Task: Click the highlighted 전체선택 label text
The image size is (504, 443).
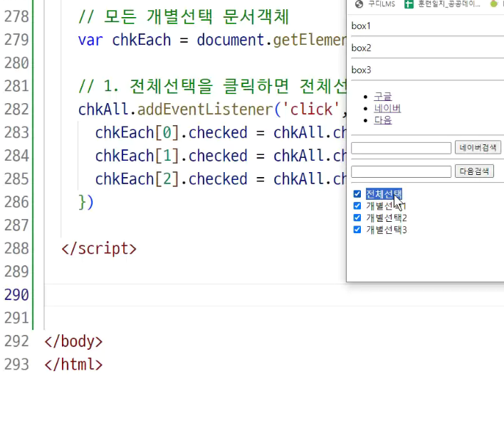Action: click(x=384, y=194)
